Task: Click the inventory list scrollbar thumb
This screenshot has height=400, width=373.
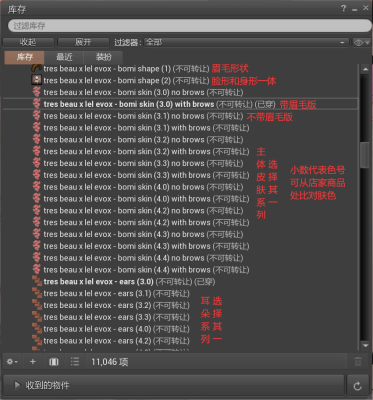Action: [365, 155]
